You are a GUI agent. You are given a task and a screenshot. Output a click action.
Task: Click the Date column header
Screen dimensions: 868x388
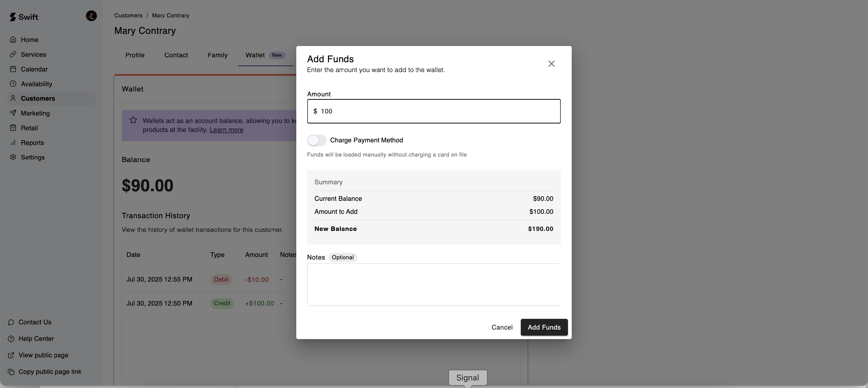pyautogui.click(x=133, y=255)
